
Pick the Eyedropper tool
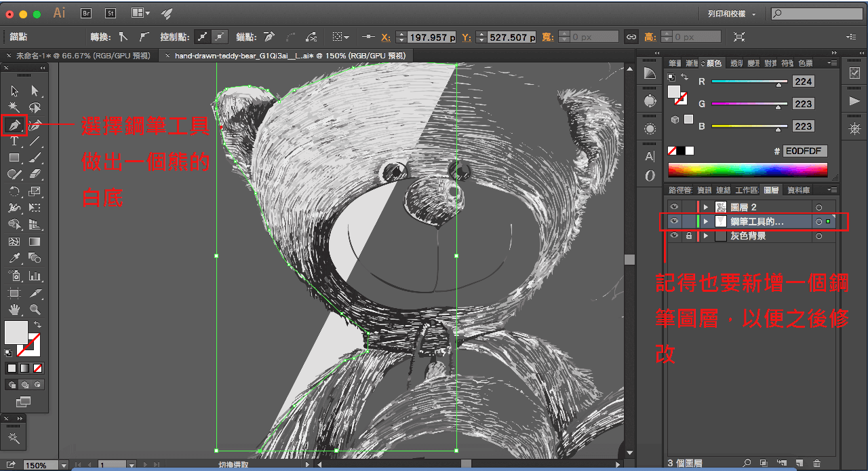point(14,258)
